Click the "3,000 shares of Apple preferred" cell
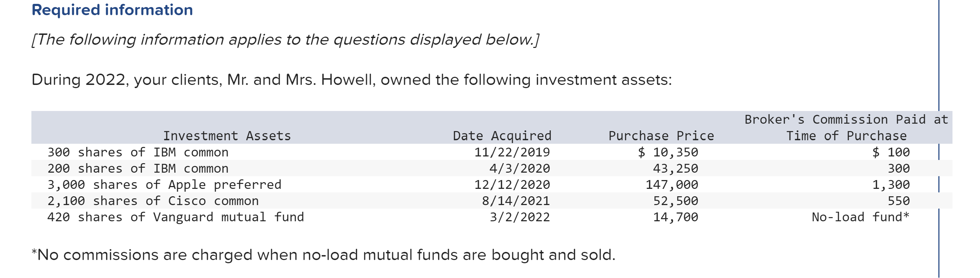Image resolution: width=980 pixels, height=278 pixels. (x=164, y=185)
